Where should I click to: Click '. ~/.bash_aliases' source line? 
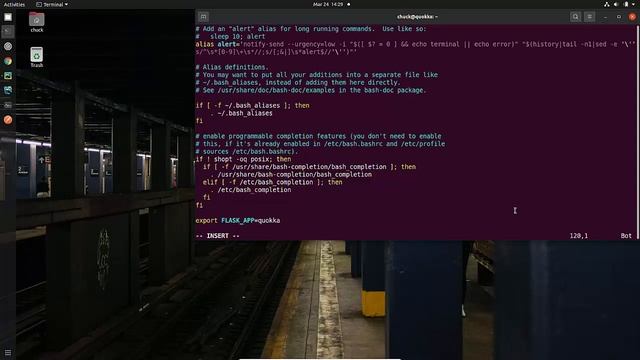click(x=241, y=113)
